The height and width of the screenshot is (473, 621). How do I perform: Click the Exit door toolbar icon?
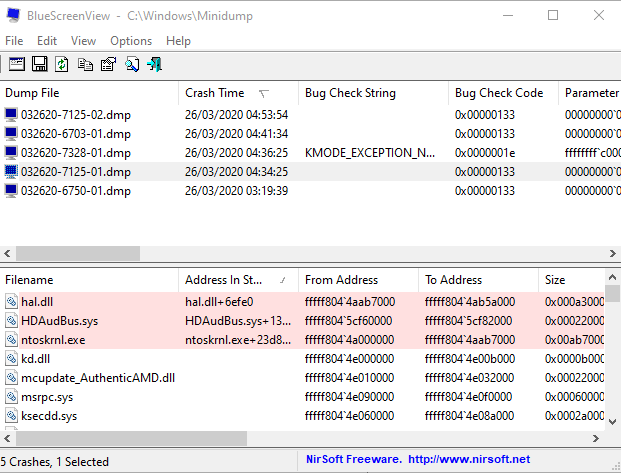[x=154, y=64]
